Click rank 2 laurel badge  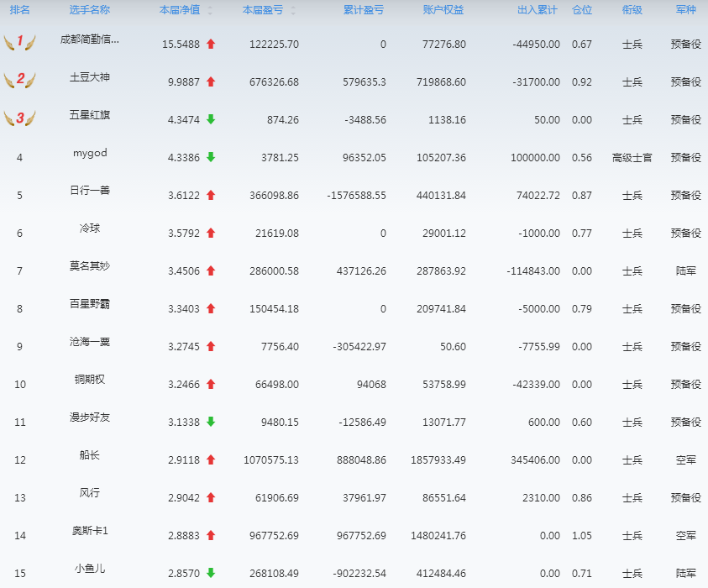19,80
